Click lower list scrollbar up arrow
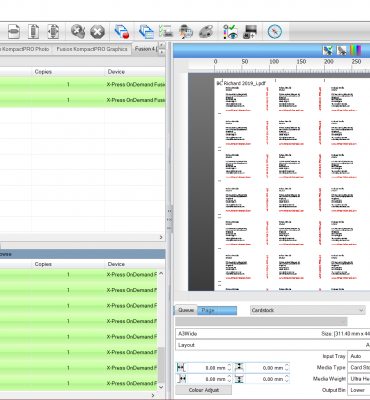The width and height of the screenshot is (370, 400). (161, 274)
